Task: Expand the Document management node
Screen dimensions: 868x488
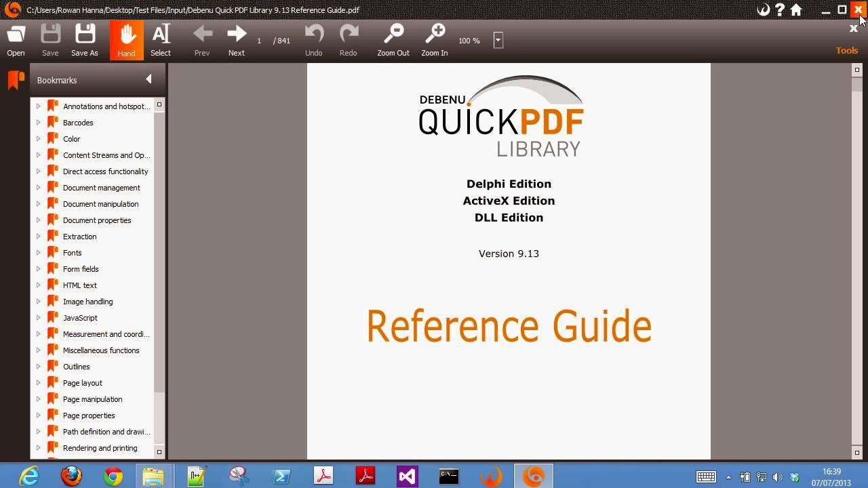Action: click(x=38, y=188)
